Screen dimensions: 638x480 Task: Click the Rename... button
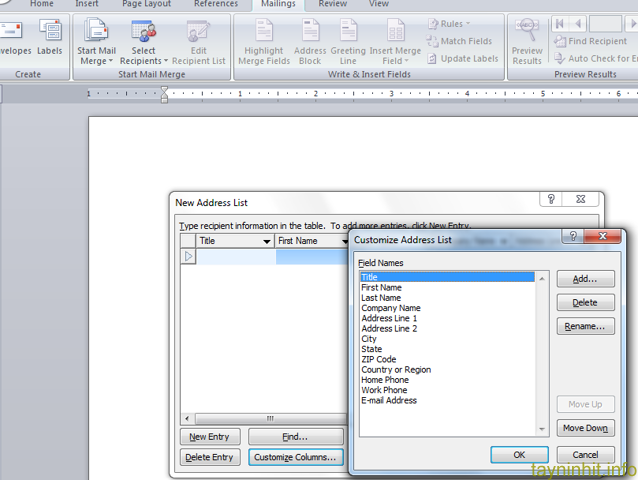(x=585, y=326)
